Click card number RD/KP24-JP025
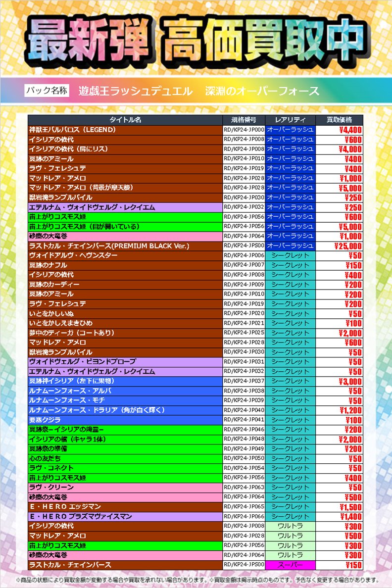The width and height of the screenshot is (392, 588). 244,333
